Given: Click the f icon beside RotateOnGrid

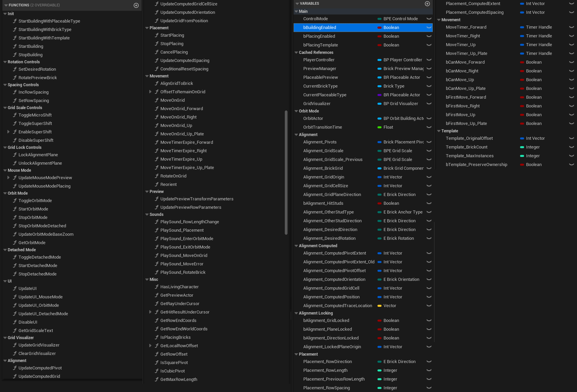Looking at the screenshot, I should click(157, 176).
